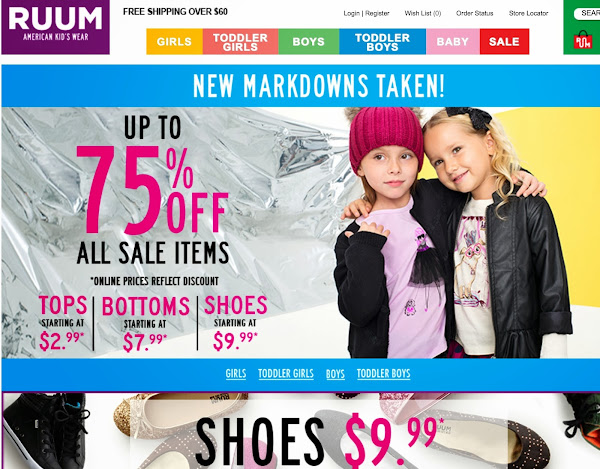Open the Register link

tap(377, 13)
